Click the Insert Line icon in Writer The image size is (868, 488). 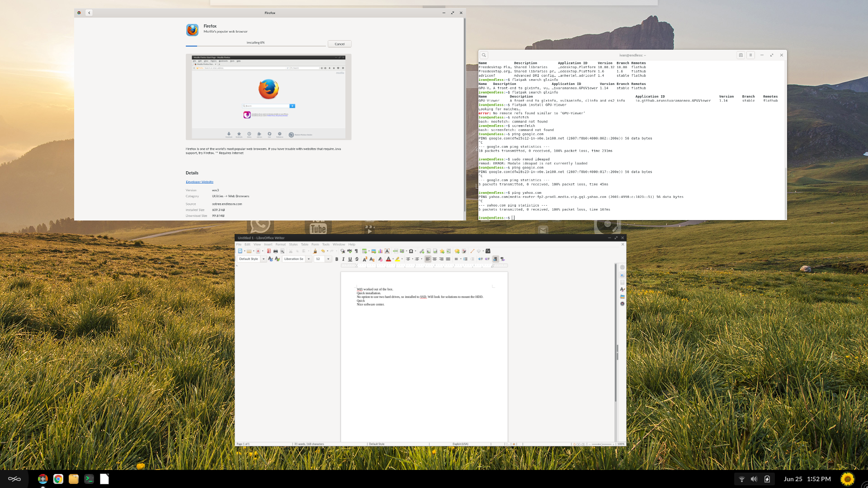point(472,251)
